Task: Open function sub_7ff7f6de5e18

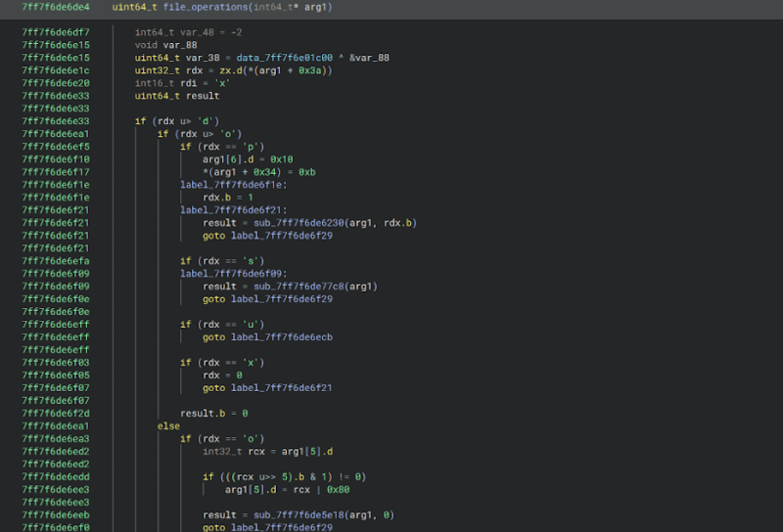Action: tap(299, 515)
